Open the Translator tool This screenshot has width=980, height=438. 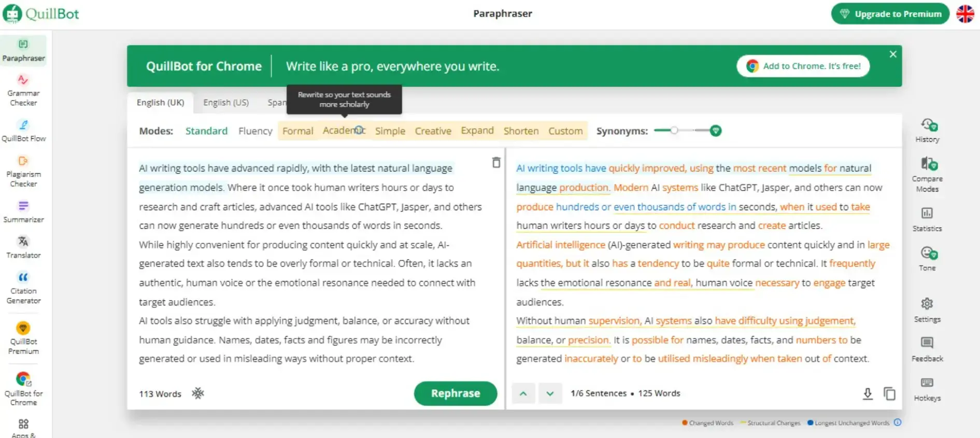point(23,246)
